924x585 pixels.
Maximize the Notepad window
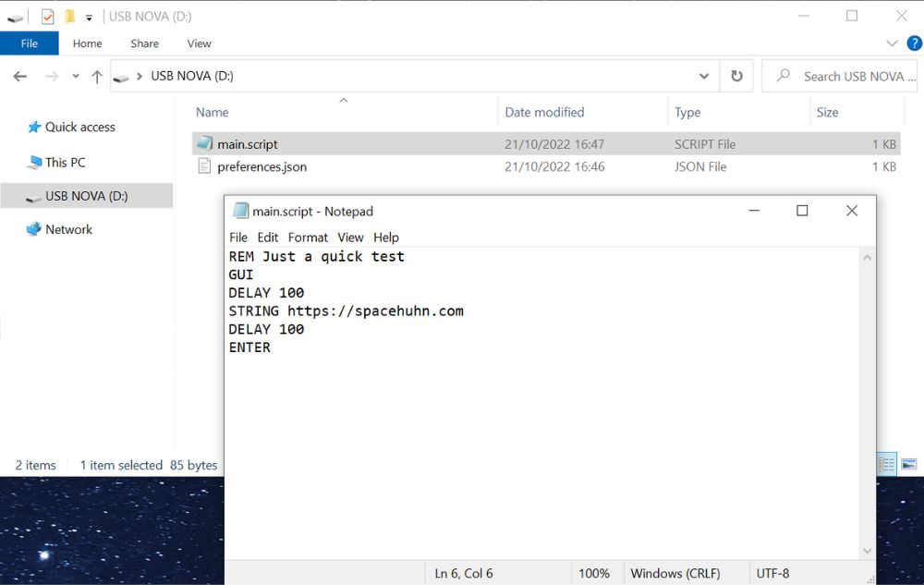click(x=802, y=211)
